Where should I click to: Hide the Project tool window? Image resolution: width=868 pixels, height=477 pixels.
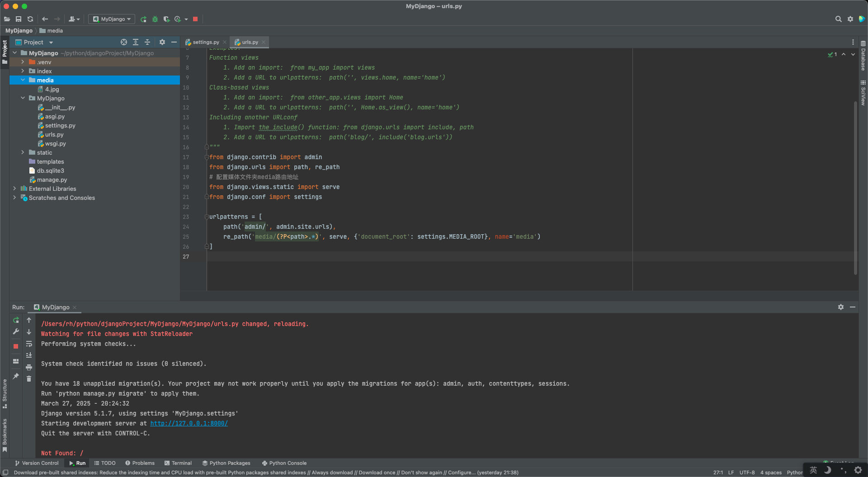pos(174,42)
